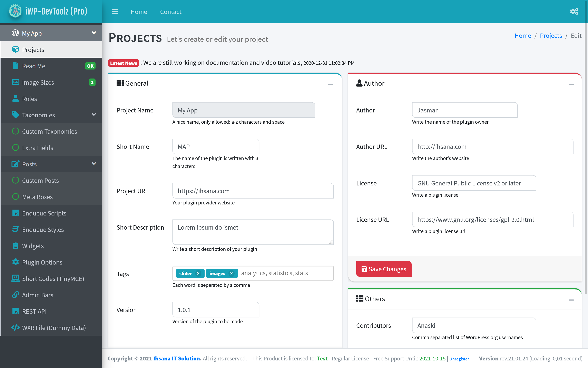
Task: Focus the Version input field
Action: pos(216,310)
